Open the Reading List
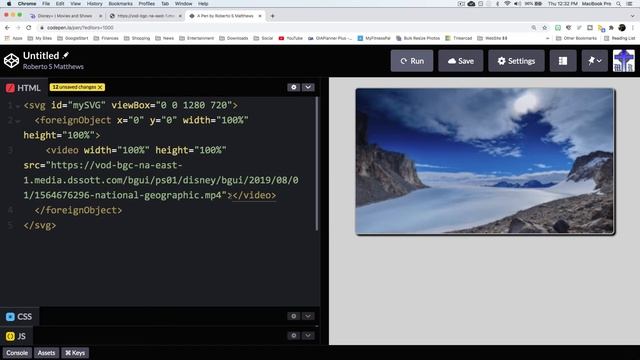640x360 pixels. tap(620, 38)
